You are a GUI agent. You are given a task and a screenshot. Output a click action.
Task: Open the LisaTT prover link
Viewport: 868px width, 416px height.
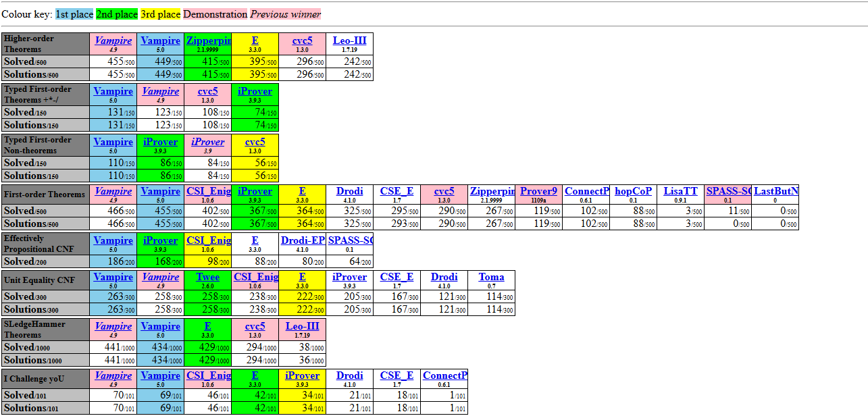[680, 191]
